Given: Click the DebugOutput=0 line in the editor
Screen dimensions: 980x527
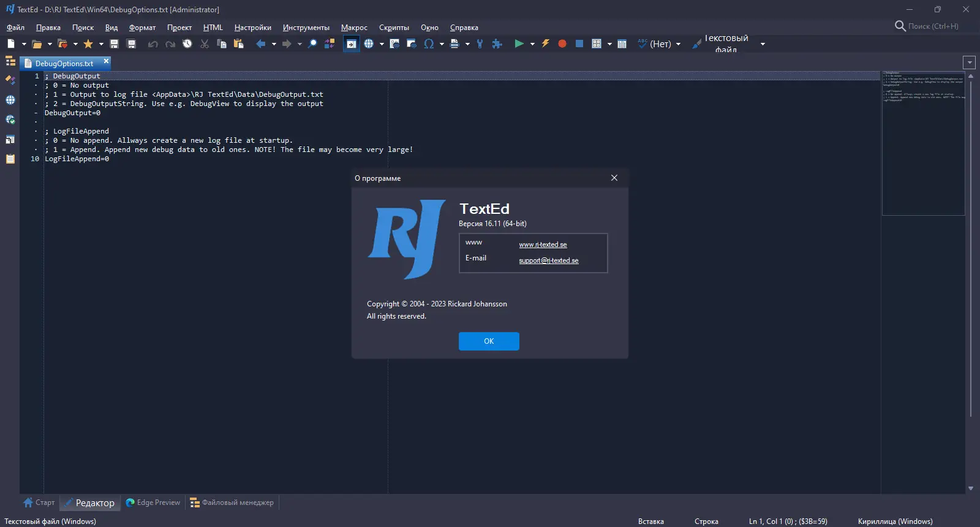Looking at the screenshot, I should point(73,113).
